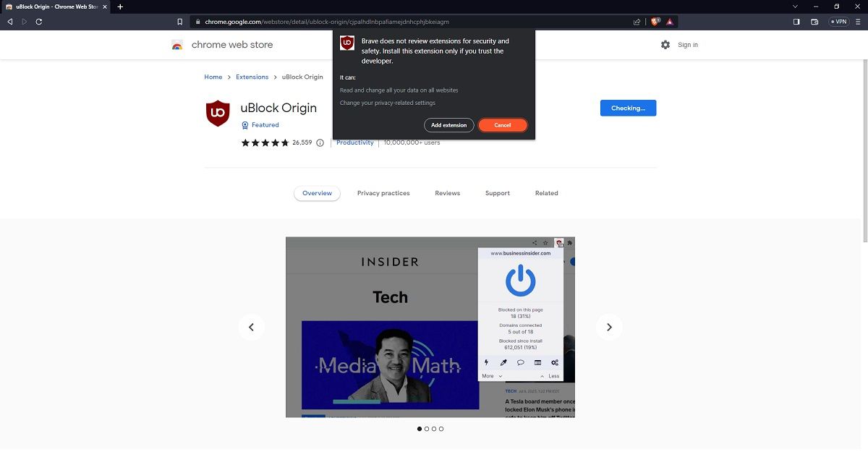The height and width of the screenshot is (470, 868).
Task: Select the second carousel dot
Action: (x=426, y=428)
